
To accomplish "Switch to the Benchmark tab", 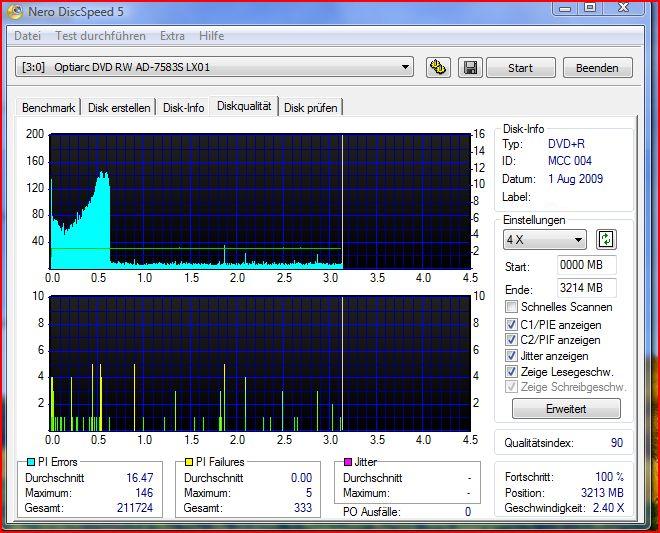I will click(48, 108).
